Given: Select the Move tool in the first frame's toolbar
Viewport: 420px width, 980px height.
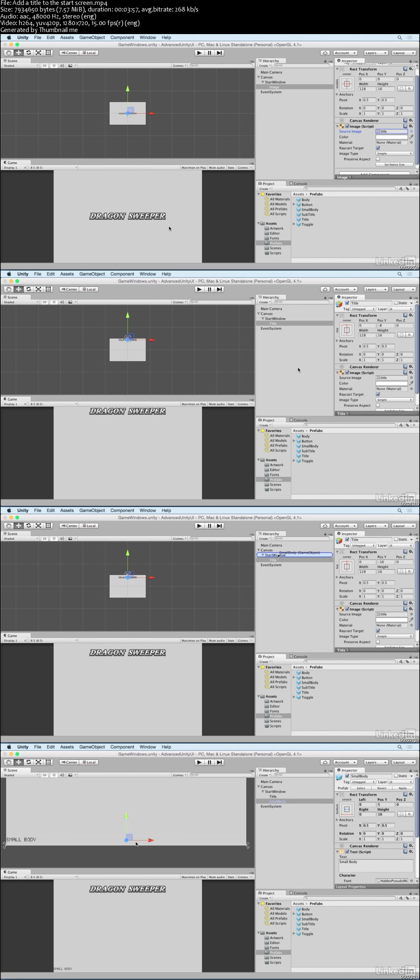Looking at the screenshot, I should tap(18, 53).
